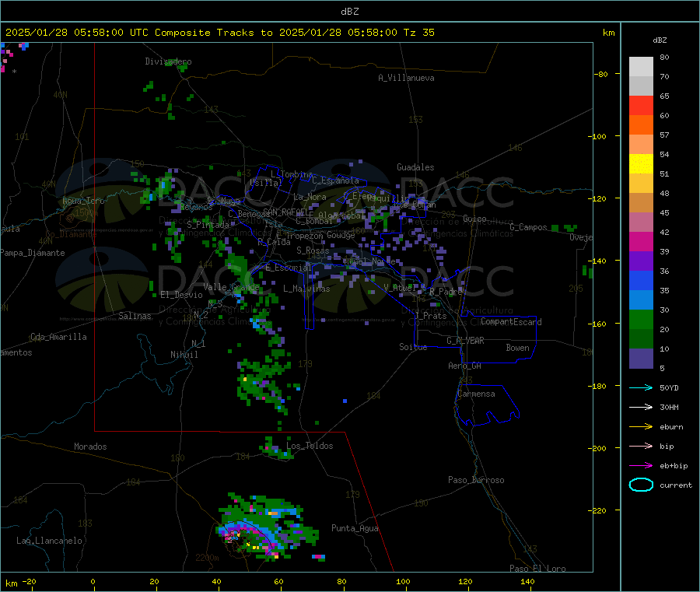The image size is (700, 592).
Task: Click the L_Malvinas map label
Action: [306, 289]
